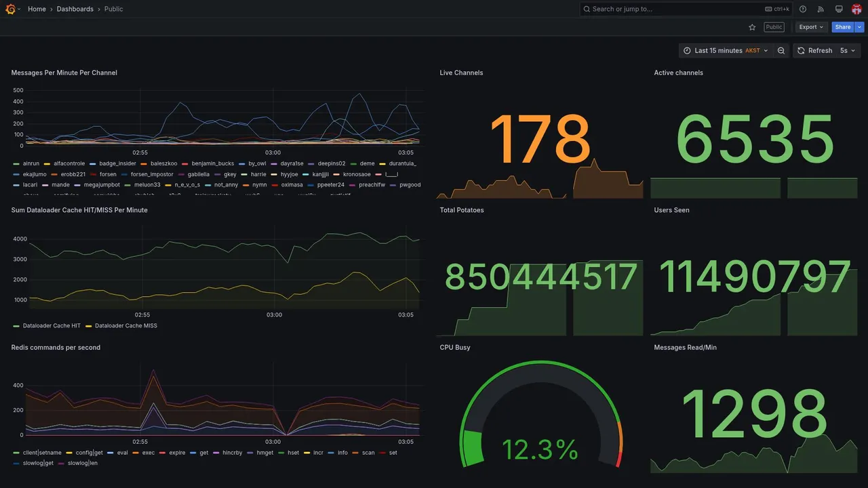Open the user avatar profile menu
Image resolution: width=868 pixels, height=488 pixels.
point(856,9)
